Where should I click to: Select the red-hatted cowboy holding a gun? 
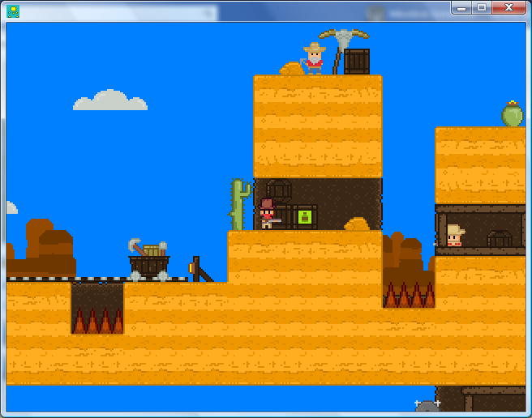(x=268, y=215)
